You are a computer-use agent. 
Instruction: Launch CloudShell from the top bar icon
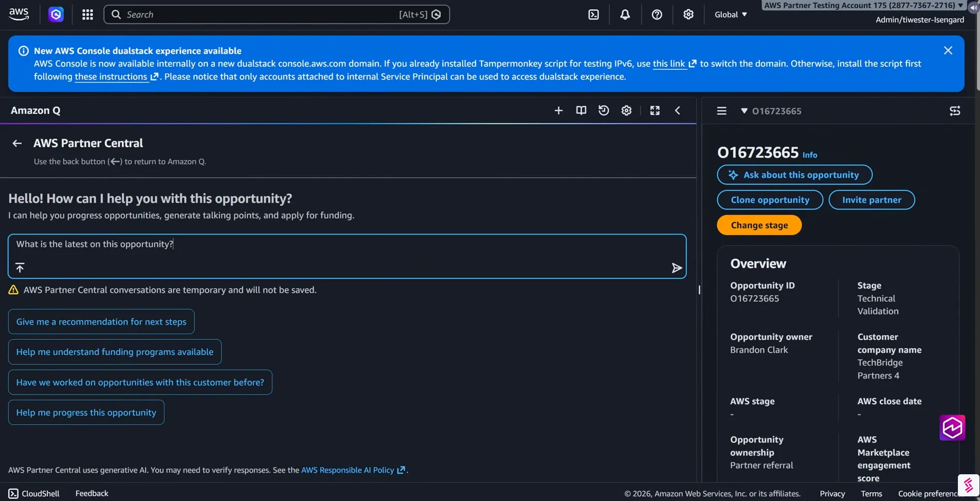pyautogui.click(x=593, y=14)
